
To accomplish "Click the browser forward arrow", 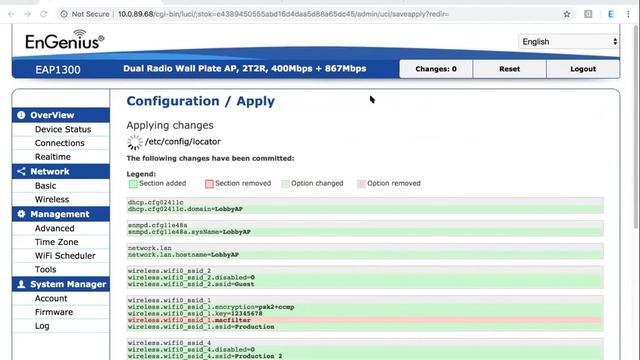I will tap(27, 14).
